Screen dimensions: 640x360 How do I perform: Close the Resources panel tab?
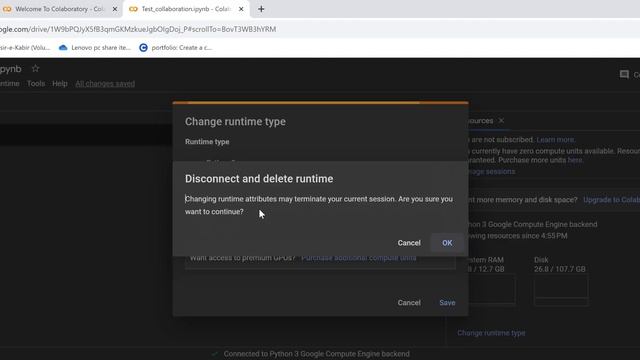(x=501, y=121)
